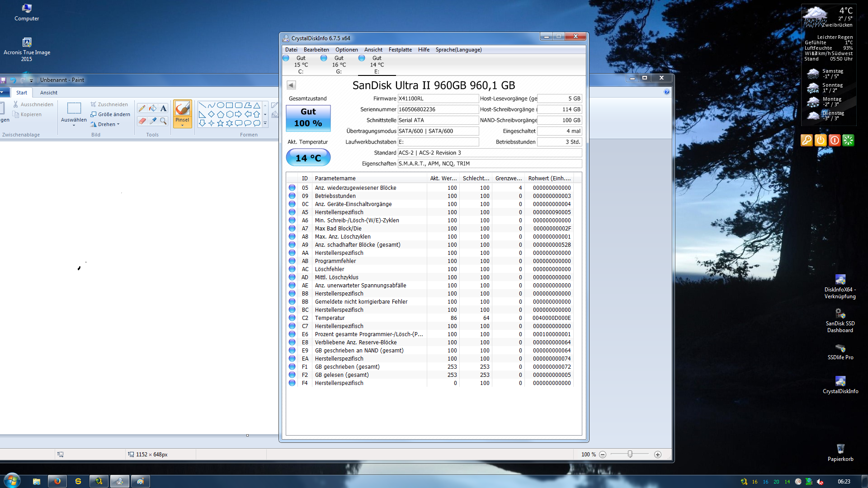Screen dimensions: 868x488
Task: Switch to disk G: Gut 16 °C
Action: [339, 65]
